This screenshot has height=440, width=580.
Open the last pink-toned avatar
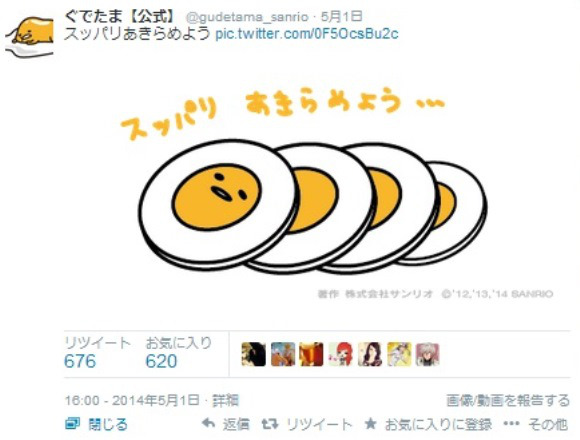(428, 354)
